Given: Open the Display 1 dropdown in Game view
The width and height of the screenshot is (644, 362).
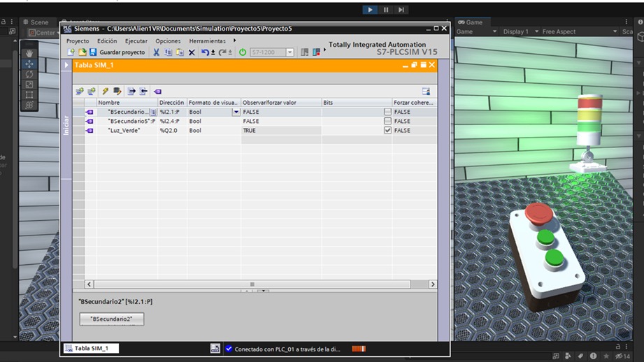Looking at the screenshot, I should click(x=521, y=31).
